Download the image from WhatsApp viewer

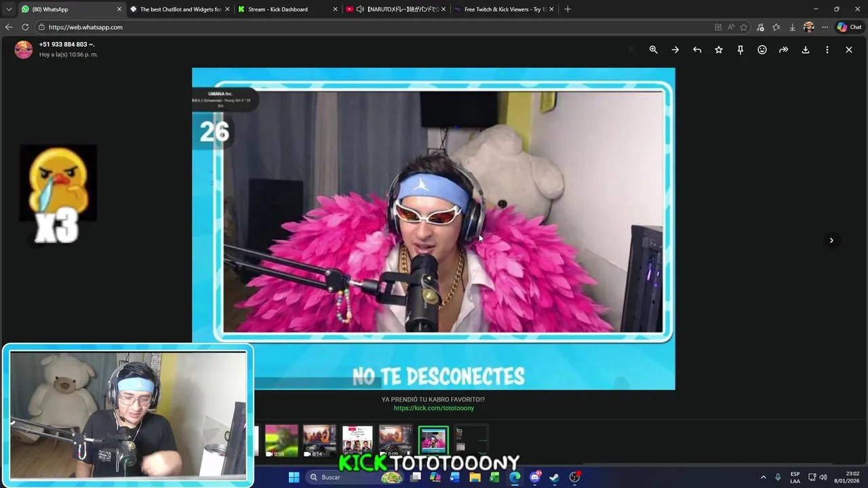pyautogui.click(x=805, y=49)
